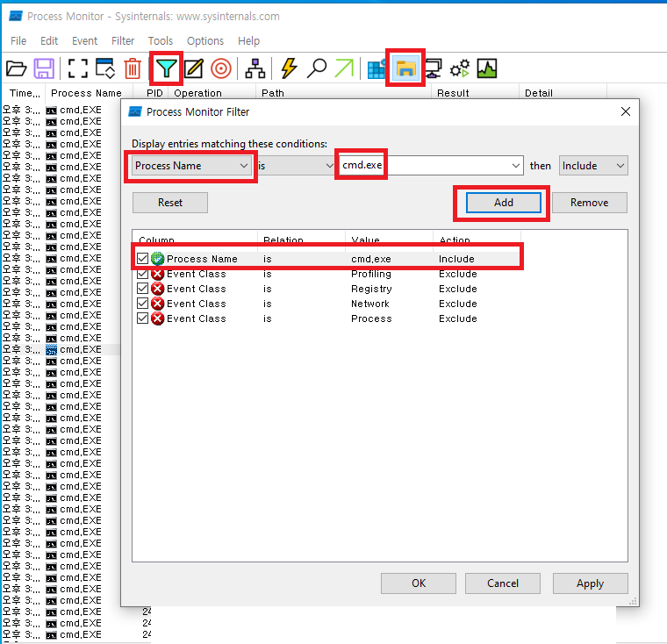The height and width of the screenshot is (644, 667).
Task: Click the Path column header
Action: [343, 93]
